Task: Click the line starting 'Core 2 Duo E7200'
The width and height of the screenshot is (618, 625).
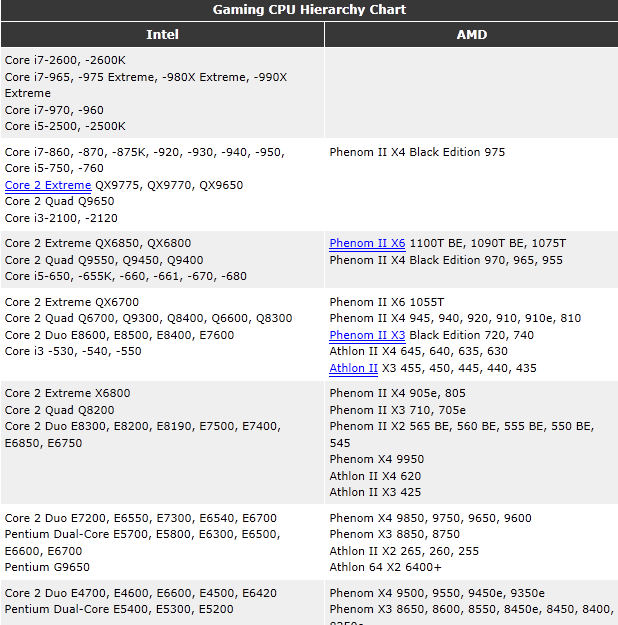Action: [x=141, y=518]
